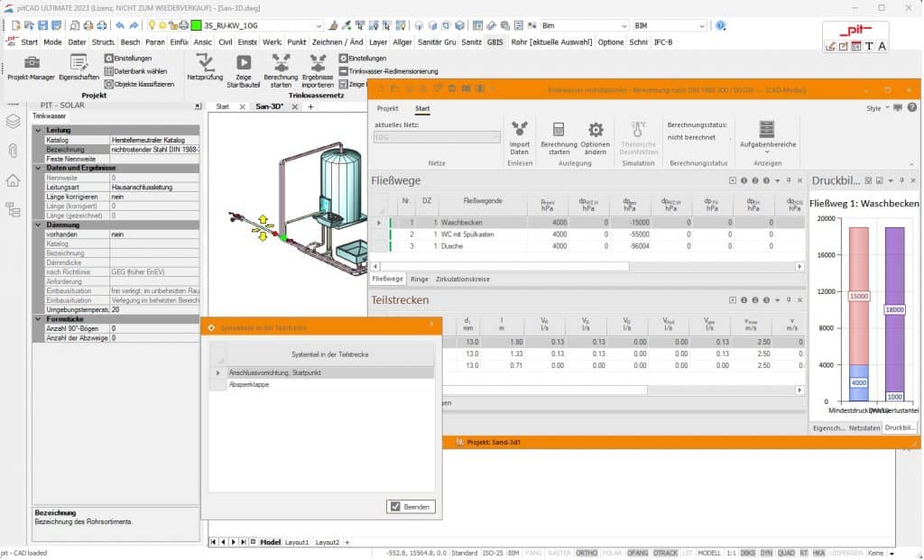Add a new drawing tab with plus
This screenshot has width=924, height=560.
point(310,106)
